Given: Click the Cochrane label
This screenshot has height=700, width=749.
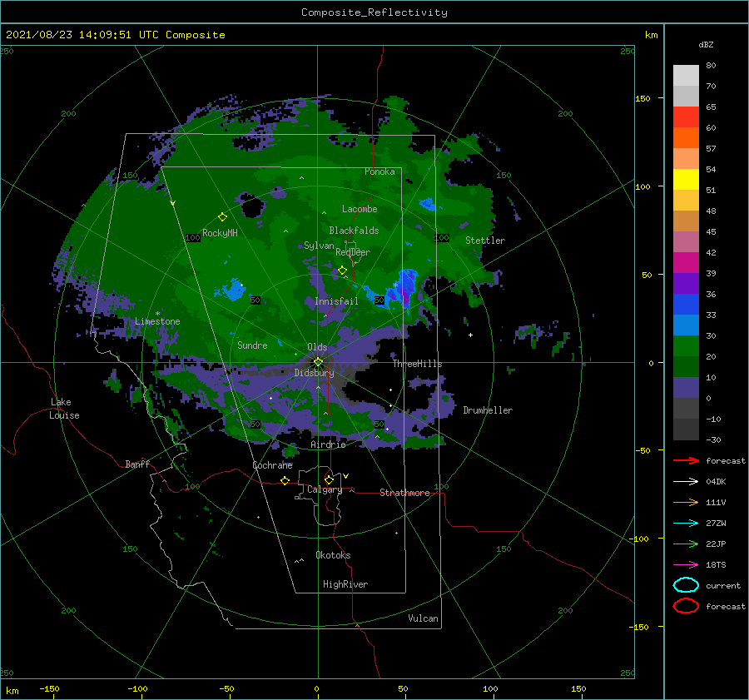Looking at the screenshot, I should tap(272, 465).
